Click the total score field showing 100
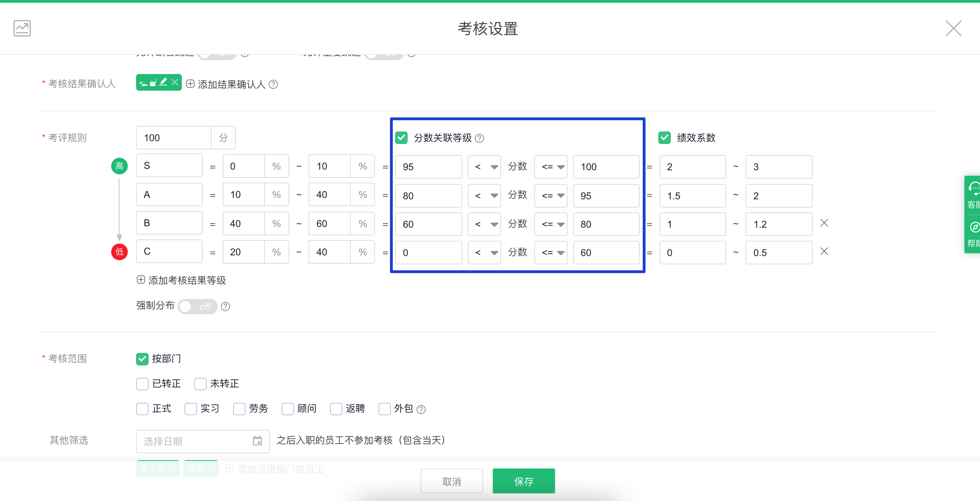 tap(173, 138)
